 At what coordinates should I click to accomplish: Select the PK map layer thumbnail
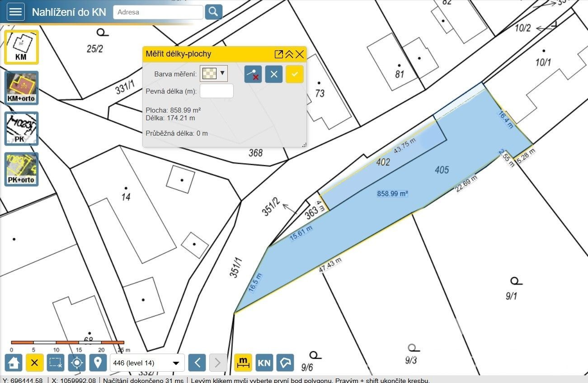(21, 128)
